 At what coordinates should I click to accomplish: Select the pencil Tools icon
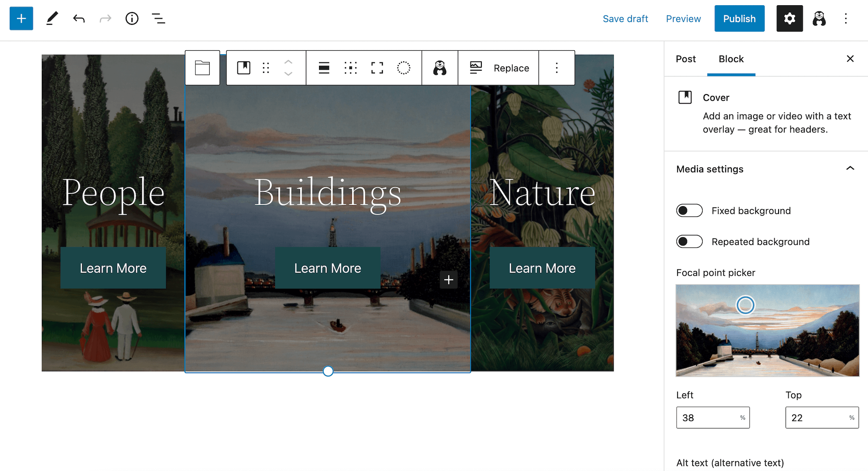52,19
